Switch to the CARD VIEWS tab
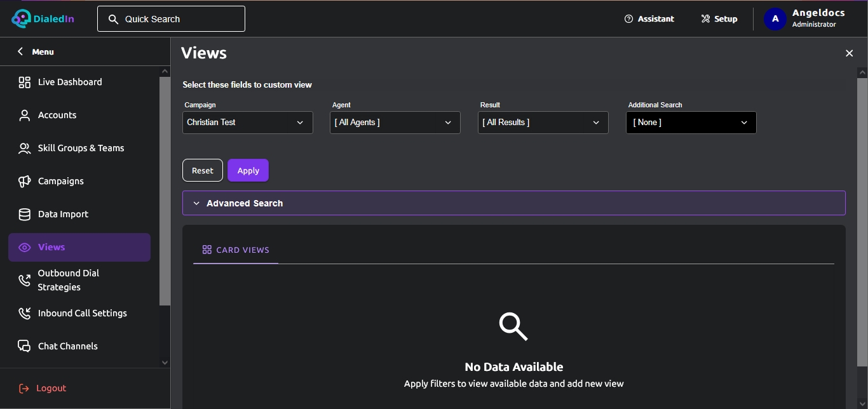Image resolution: width=868 pixels, height=409 pixels. [x=236, y=250]
